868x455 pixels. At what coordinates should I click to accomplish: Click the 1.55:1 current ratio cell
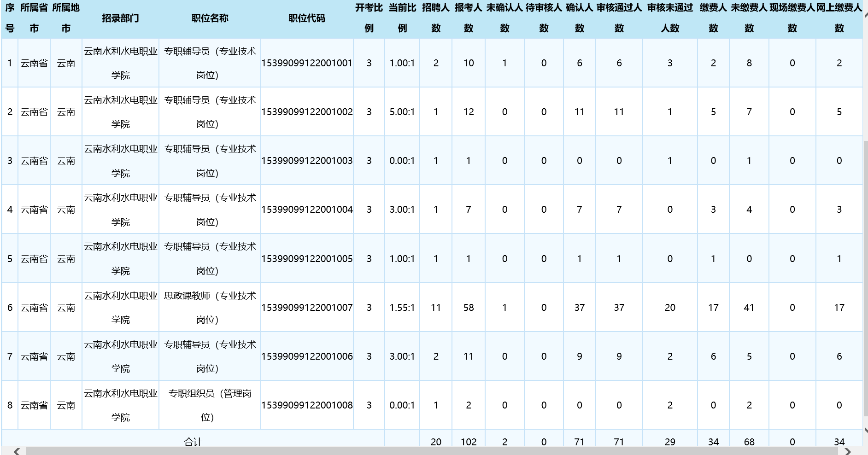point(402,308)
